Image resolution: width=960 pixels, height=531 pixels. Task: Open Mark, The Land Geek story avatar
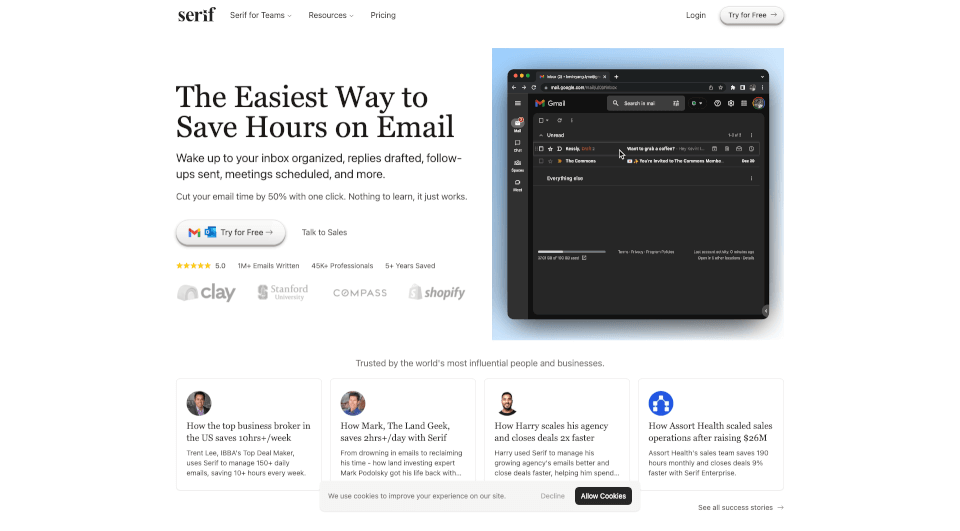pyautogui.click(x=353, y=404)
